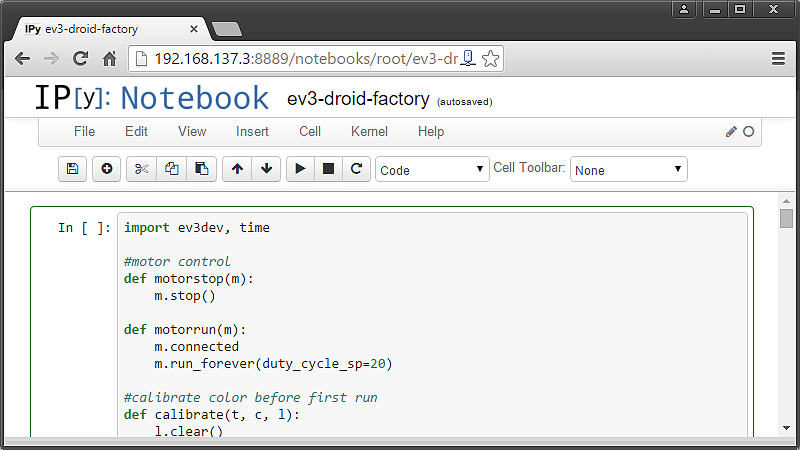
Task: Open the Insert menu
Action: [252, 132]
